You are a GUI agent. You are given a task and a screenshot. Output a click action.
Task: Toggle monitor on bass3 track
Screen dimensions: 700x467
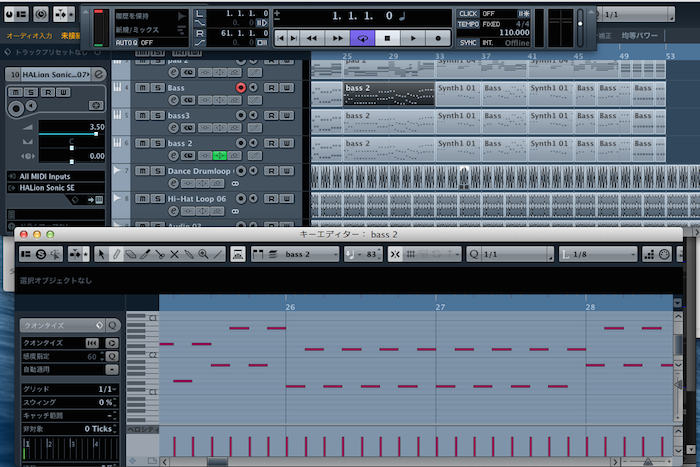coord(253,115)
